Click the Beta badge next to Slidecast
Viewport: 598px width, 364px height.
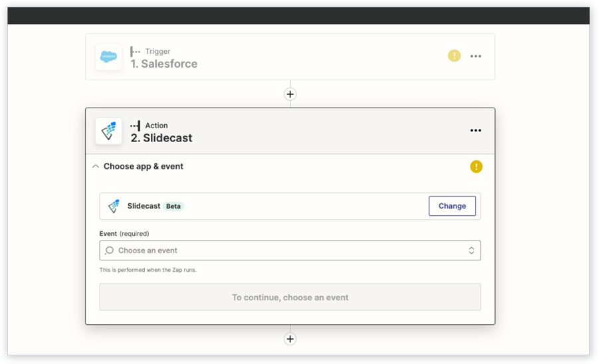[173, 206]
